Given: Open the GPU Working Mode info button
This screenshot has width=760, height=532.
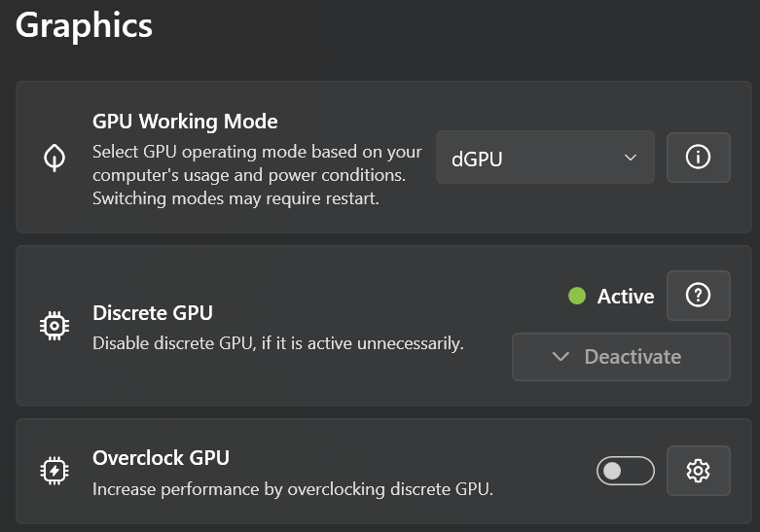Looking at the screenshot, I should coord(698,158).
